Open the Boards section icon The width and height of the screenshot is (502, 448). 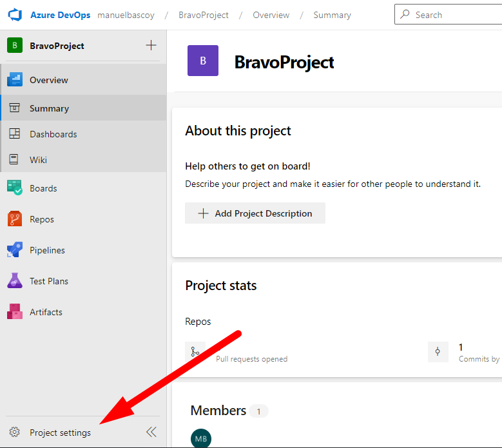15,188
